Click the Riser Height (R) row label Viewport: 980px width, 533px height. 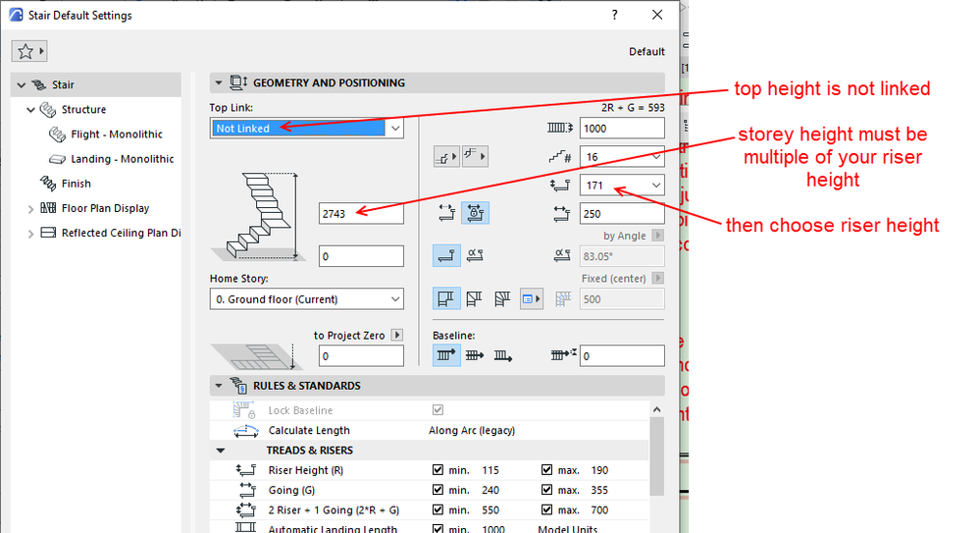pos(306,470)
